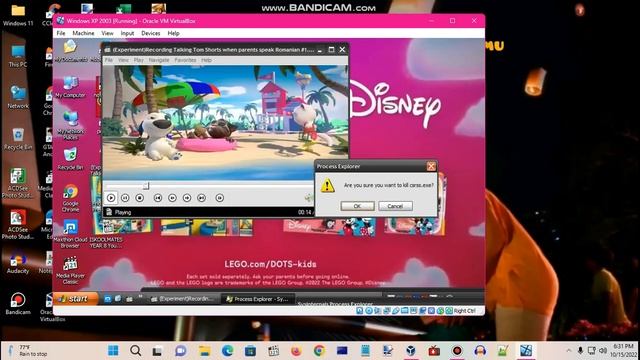Open Firefox from Windows taskbar
The height and width of the screenshot is (360, 640).
point(296,350)
